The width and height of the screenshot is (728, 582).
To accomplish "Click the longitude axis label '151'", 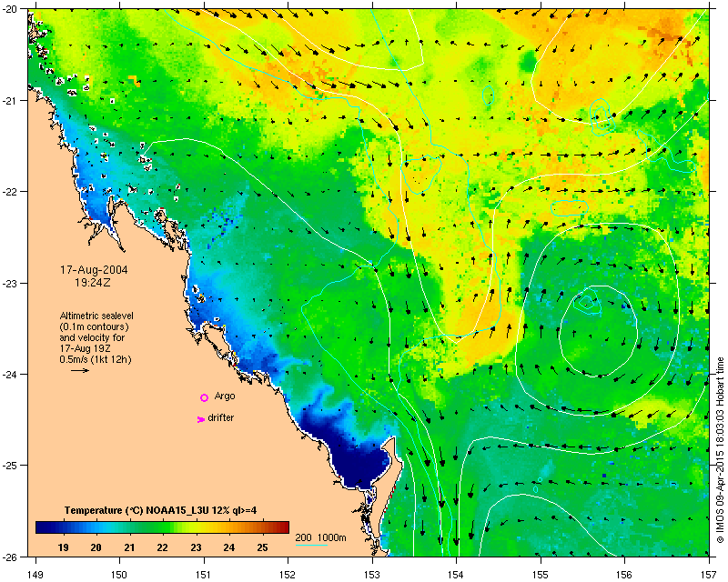I will point(204,574).
